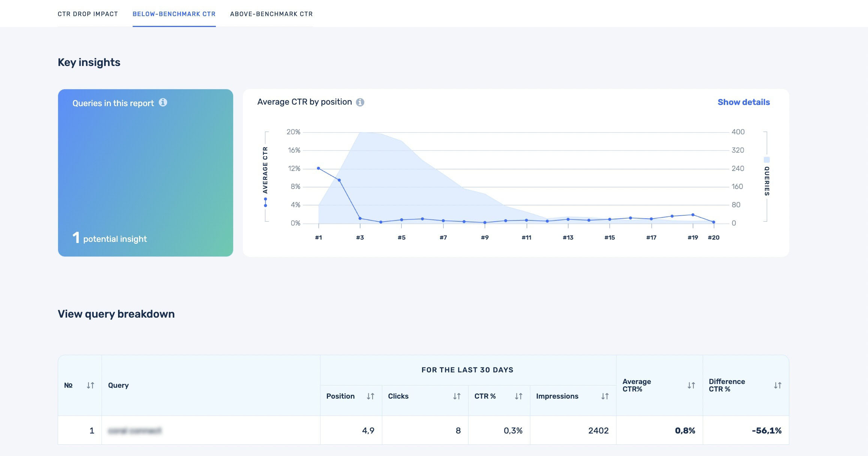Image resolution: width=868 pixels, height=456 pixels.
Task: Click the '1 potential insight' text
Action: coord(109,238)
